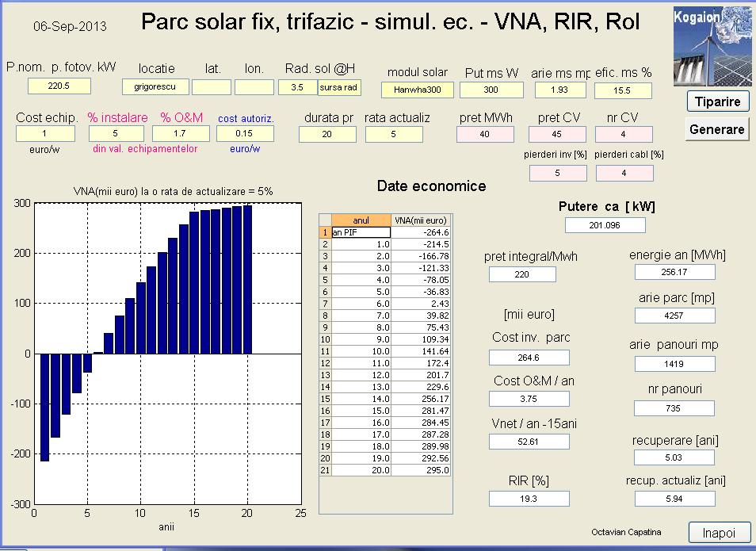Screen dimensions: 756x551
Task: Select the modul solar Hanwha300 field
Action: pyautogui.click(x=417, y=90)
